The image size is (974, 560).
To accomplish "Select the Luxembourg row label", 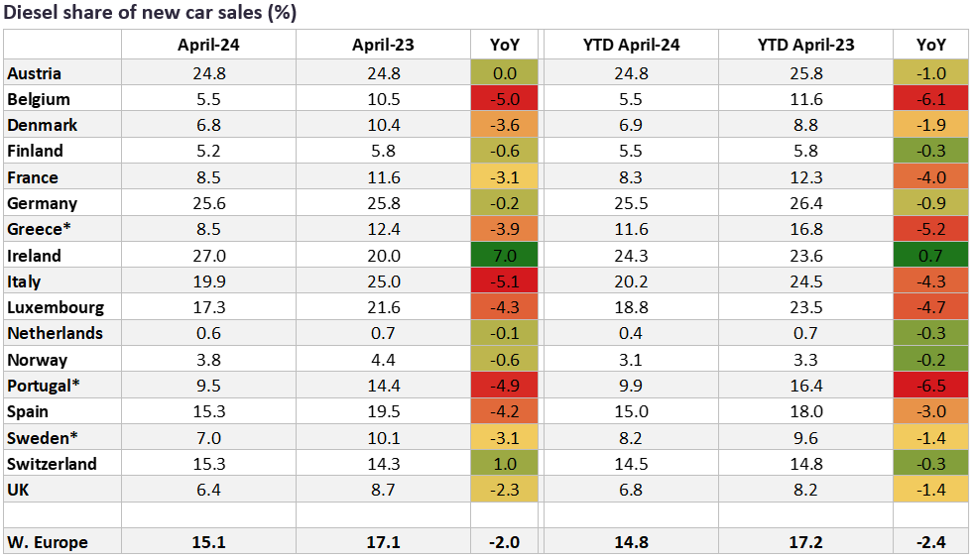I will 55,307.
